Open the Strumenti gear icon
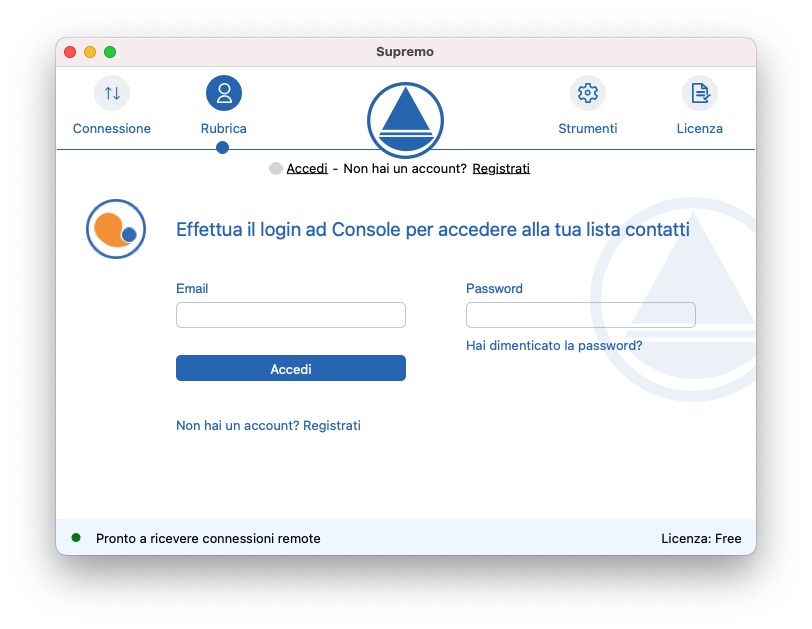 tap(588, 93)
